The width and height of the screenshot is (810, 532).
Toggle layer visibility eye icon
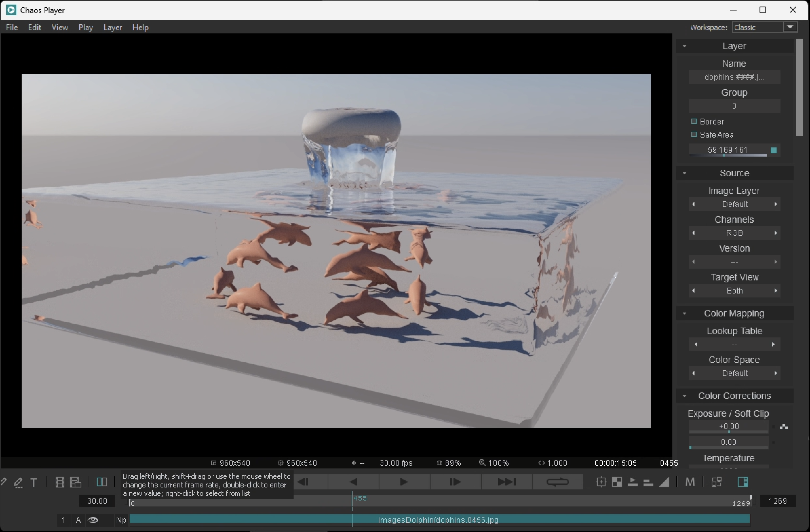(93, 520)
